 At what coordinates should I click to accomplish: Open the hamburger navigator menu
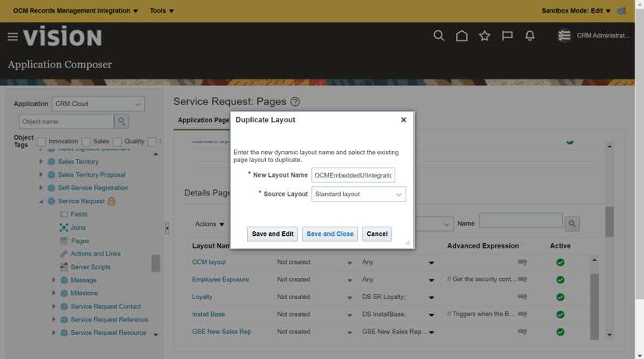point(12,37)
